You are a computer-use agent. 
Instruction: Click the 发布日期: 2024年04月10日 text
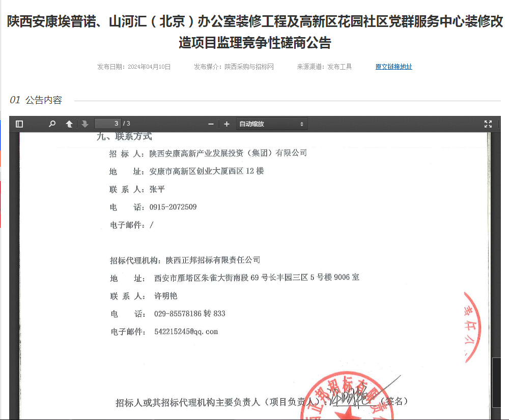point(134,67)
